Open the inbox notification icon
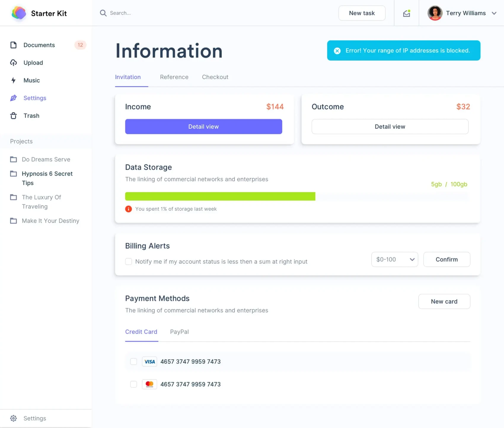Viewport: 504px width, 428px height. click(x=406, y=13)
